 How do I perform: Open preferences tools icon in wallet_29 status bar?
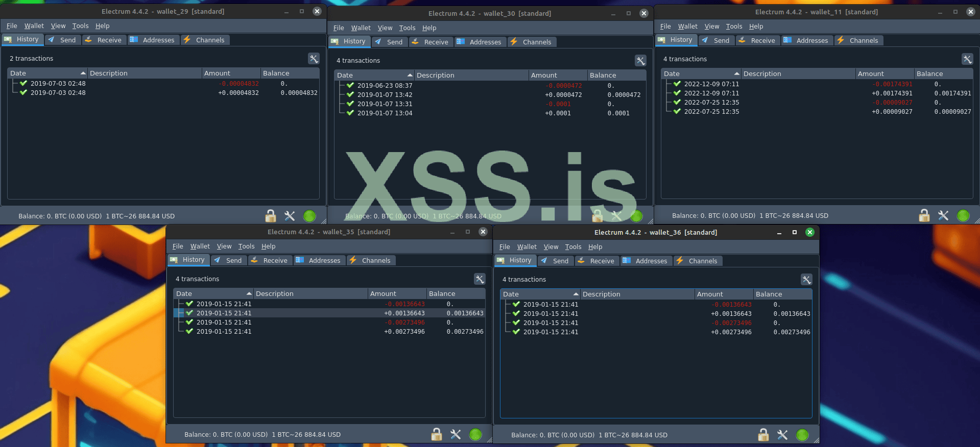290,216
